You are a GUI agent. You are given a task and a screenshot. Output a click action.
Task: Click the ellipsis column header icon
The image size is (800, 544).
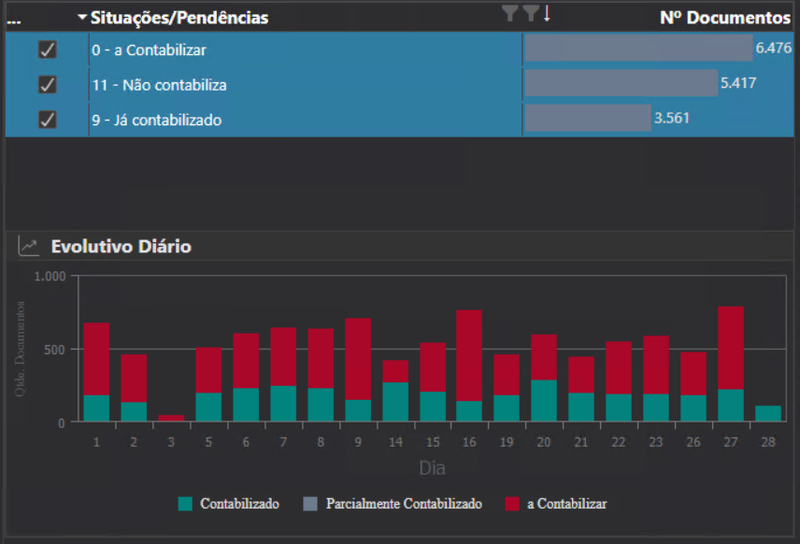click(14, 22)
